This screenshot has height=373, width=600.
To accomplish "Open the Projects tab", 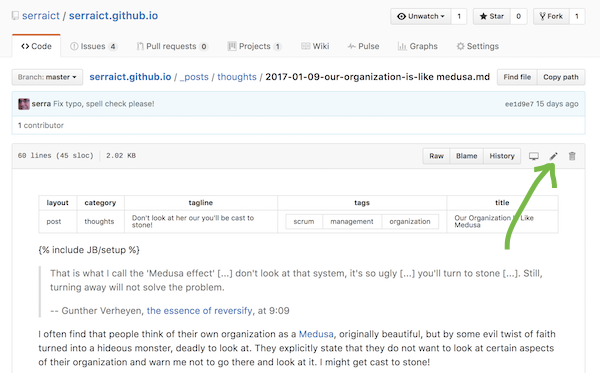I will tap(254, 46).
